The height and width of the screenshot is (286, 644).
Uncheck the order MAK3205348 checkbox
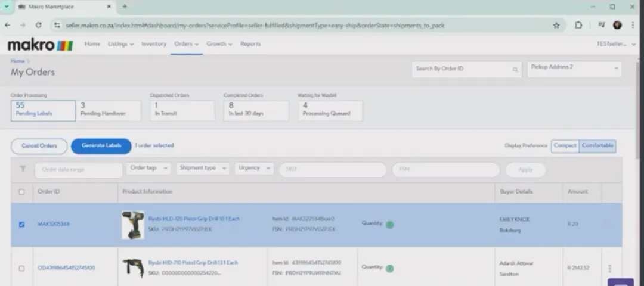[x=22, y=225]
